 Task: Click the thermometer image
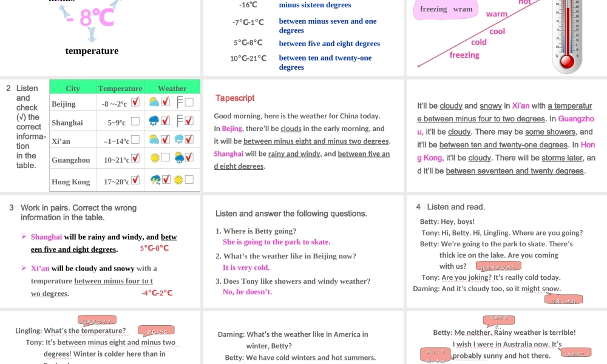pos(567,36)
